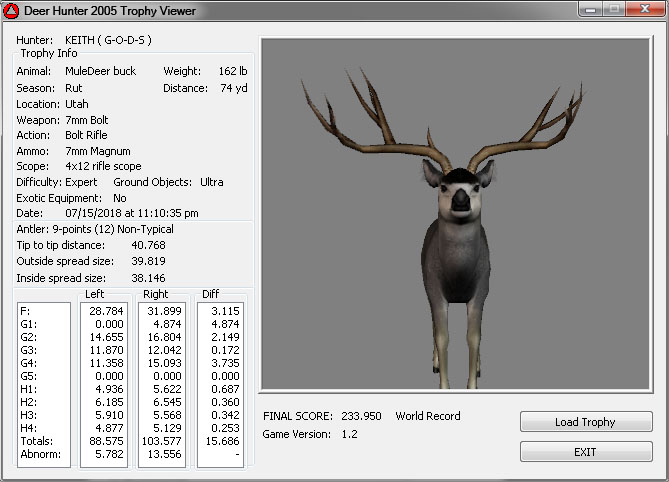
Task: Click the Diff column Totals value 15.686
Action: 222,441
